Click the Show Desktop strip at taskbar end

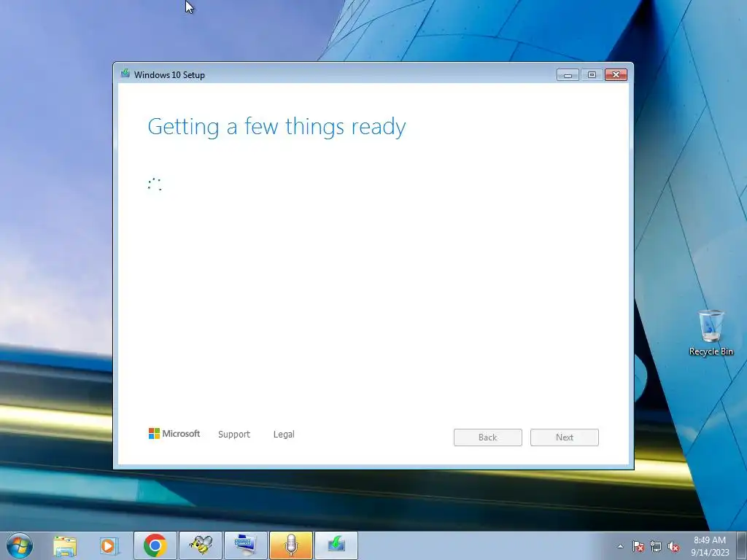coord(741,545)
